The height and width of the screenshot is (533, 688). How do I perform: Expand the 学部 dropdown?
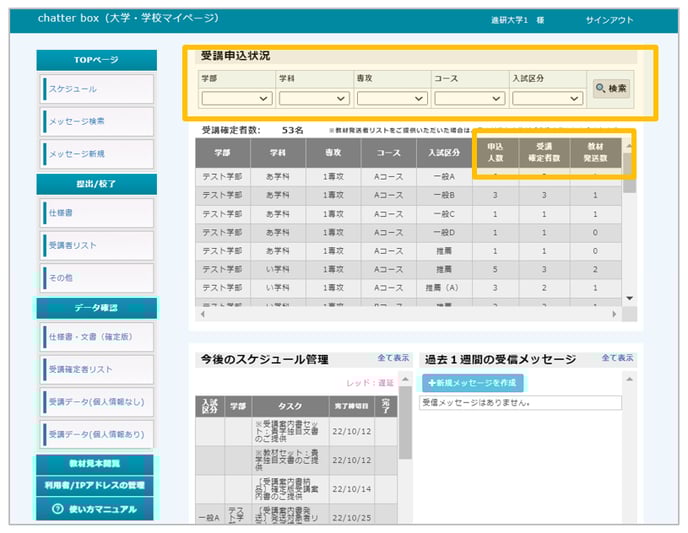point(236,98)
